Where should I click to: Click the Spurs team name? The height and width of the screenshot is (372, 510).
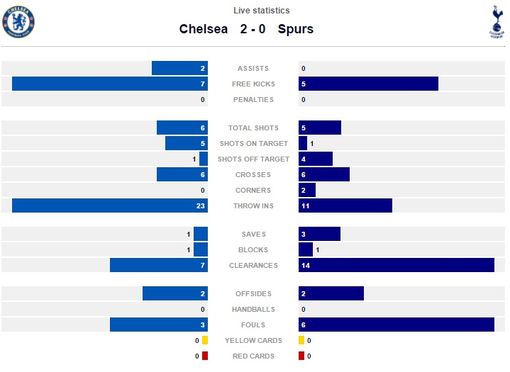click(296, 29)
